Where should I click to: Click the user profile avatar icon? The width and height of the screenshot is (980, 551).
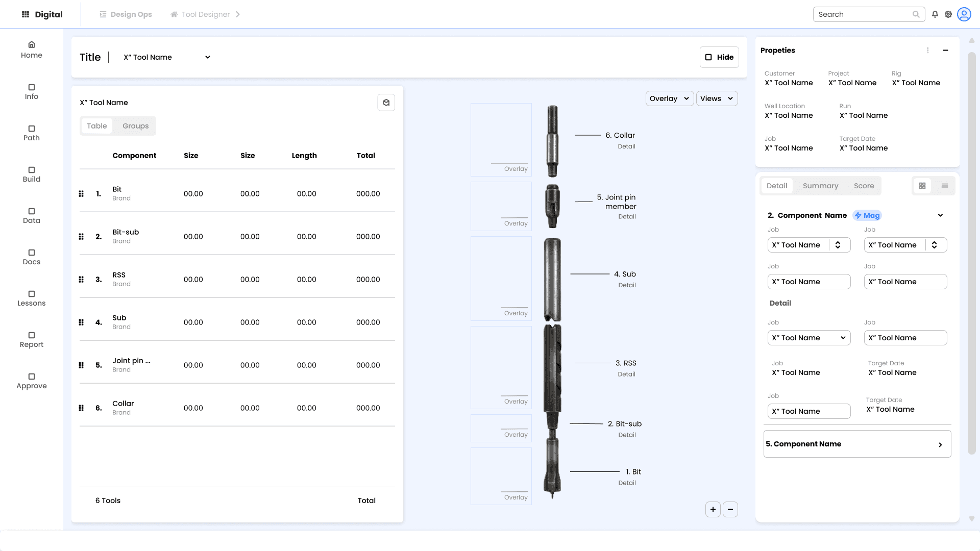[964, 14]
